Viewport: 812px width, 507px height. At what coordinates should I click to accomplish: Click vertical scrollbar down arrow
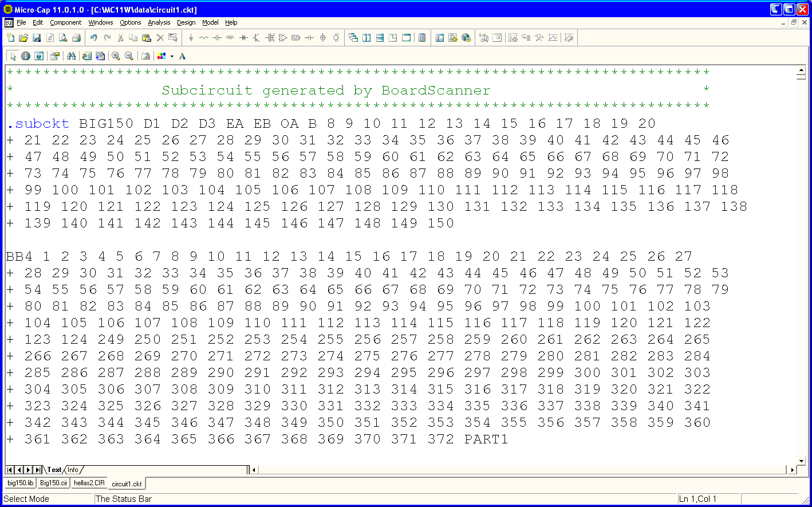pyautogui.click(x=801, y=461)
